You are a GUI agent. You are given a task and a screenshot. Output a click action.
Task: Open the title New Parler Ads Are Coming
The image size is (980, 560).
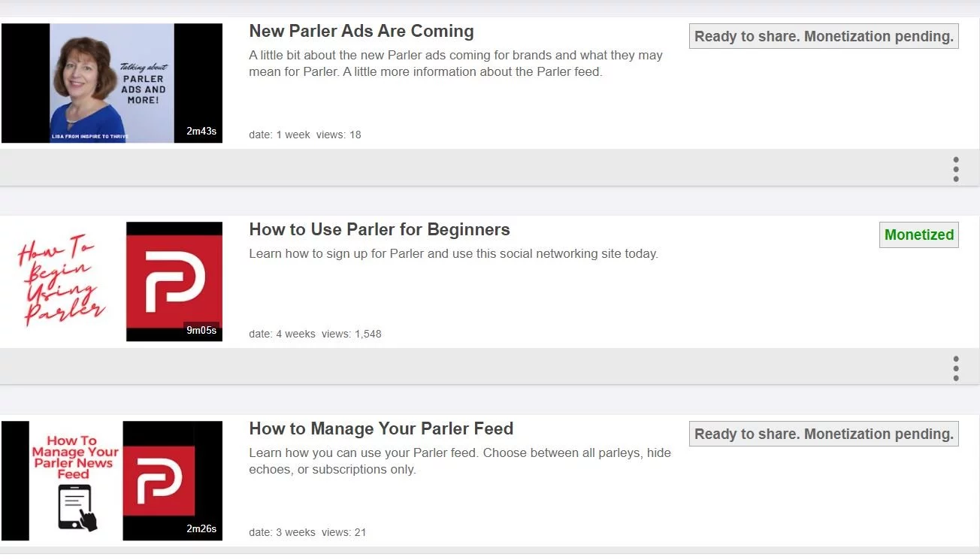361,32
